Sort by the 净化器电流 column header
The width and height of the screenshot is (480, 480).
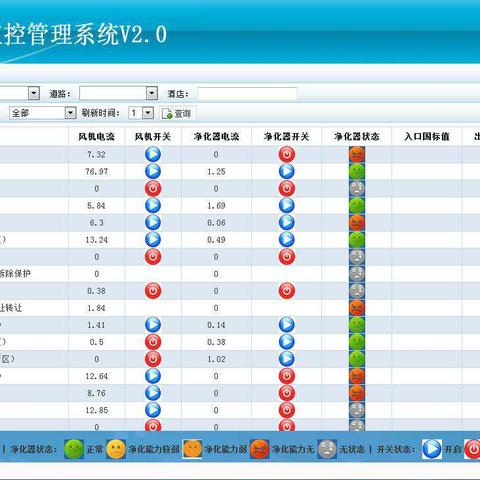click(216, 136)
